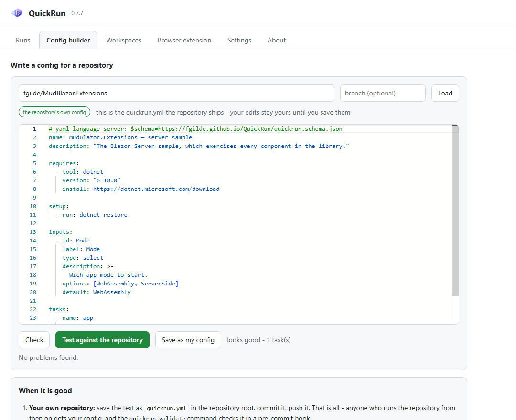This screenshot has height=420, width=516.
Task: Click line number 13 in the editor gutter
Action: click(x=33, y=232)
